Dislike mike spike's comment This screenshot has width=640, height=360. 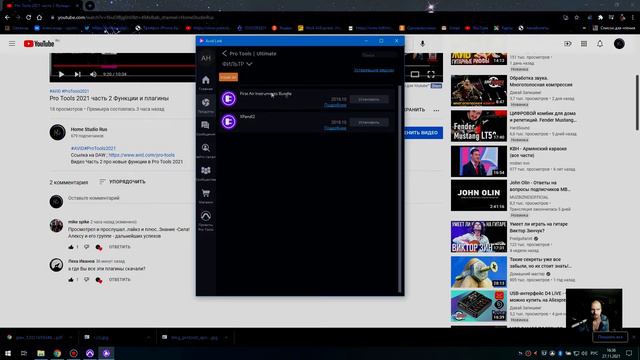(87, 247)
